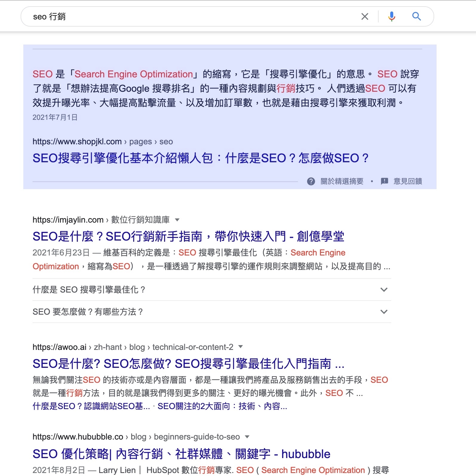
Task: Click the snippet text starting '2021年8月2日 — Larry Lien'
Action: click(211, 470)
